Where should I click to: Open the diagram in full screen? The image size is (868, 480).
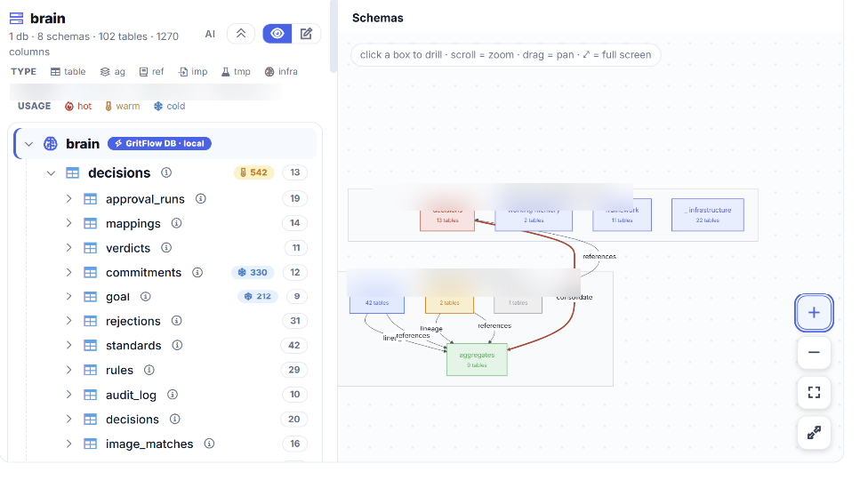click(x=814, y=432)
